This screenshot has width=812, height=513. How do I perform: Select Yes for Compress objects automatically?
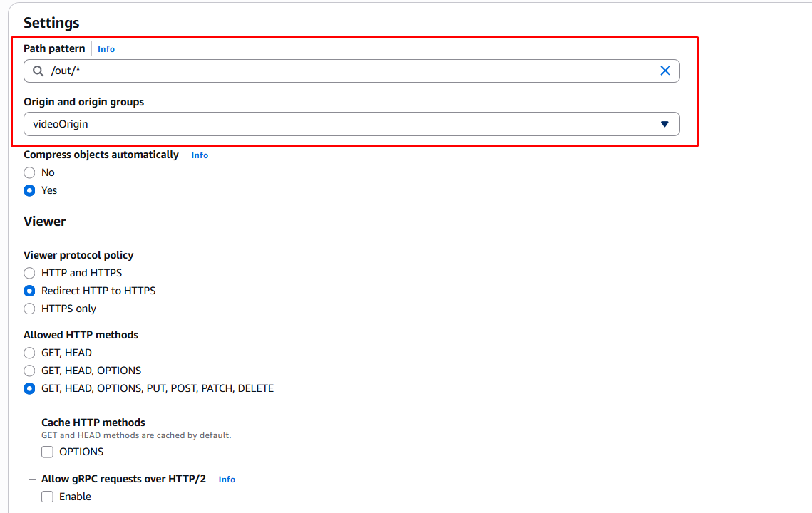pos(29,190)
